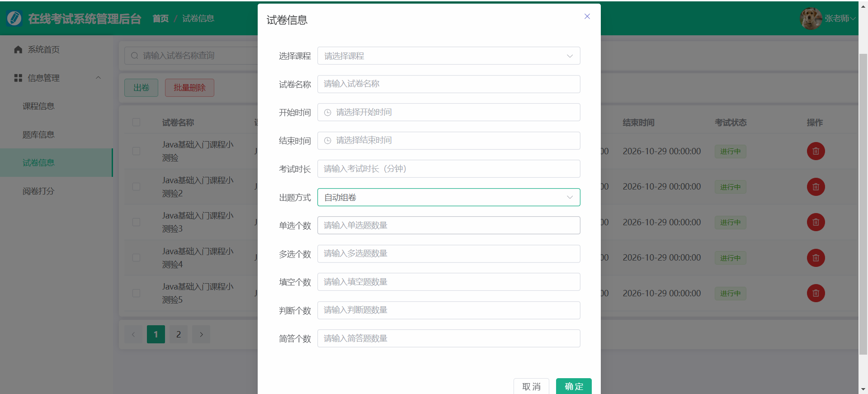Toggle the select-all checkbox in the table header

[x=136, y=123]
